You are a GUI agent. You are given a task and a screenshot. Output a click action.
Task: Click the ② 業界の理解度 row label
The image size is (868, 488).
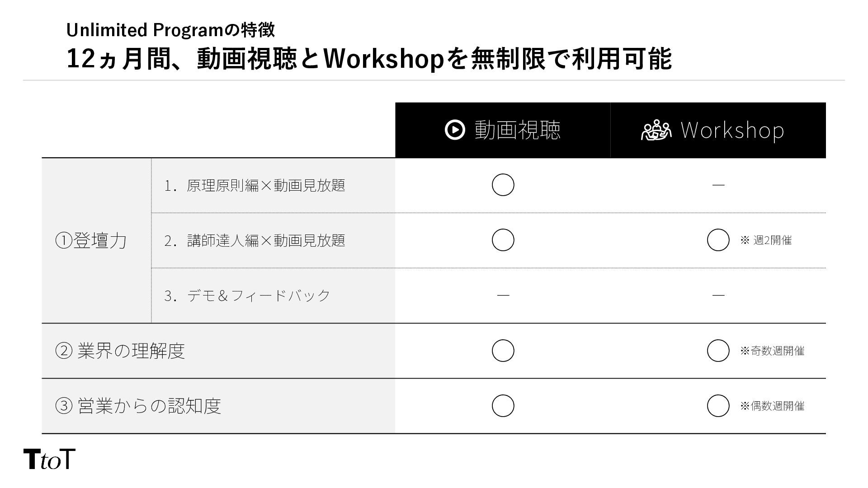(x=120, y=351)
